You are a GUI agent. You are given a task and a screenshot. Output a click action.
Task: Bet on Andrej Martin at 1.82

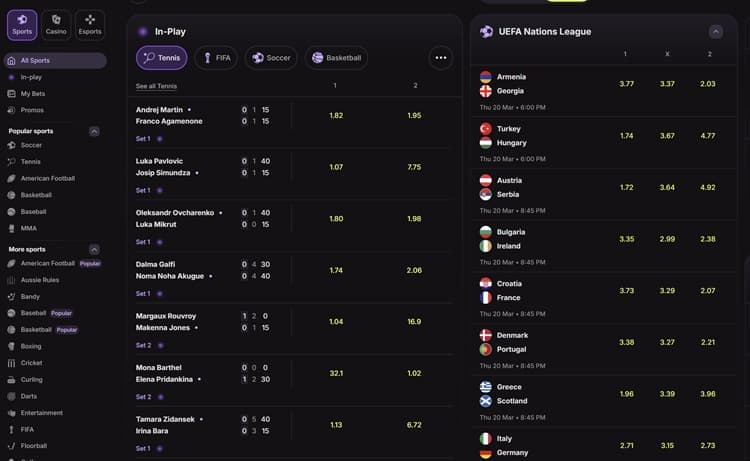click(336, 115)
